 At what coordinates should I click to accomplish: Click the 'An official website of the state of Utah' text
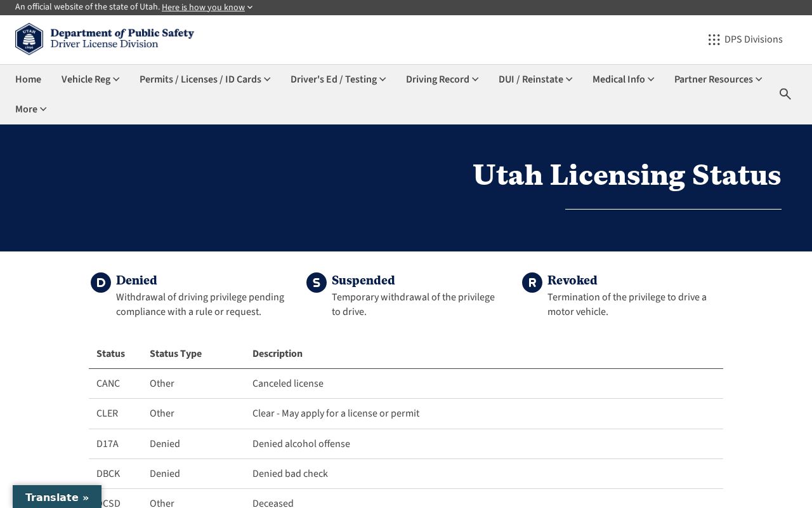(x=88, y=7)
